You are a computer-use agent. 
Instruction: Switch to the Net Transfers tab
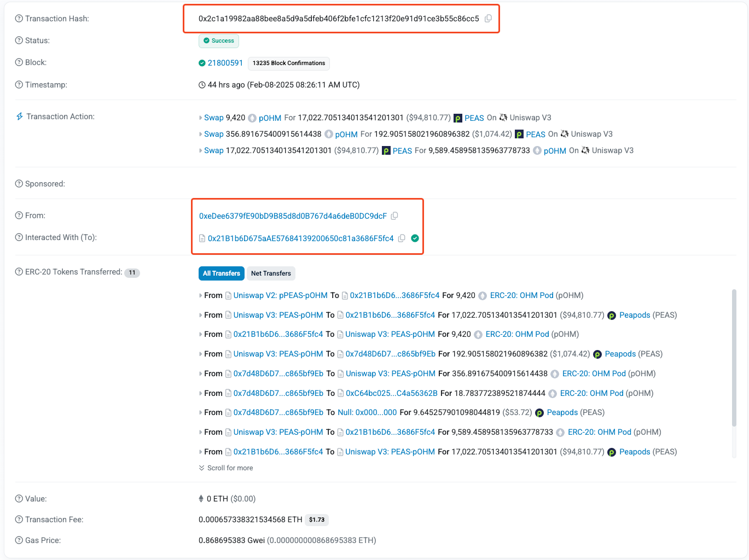[271, 273]
